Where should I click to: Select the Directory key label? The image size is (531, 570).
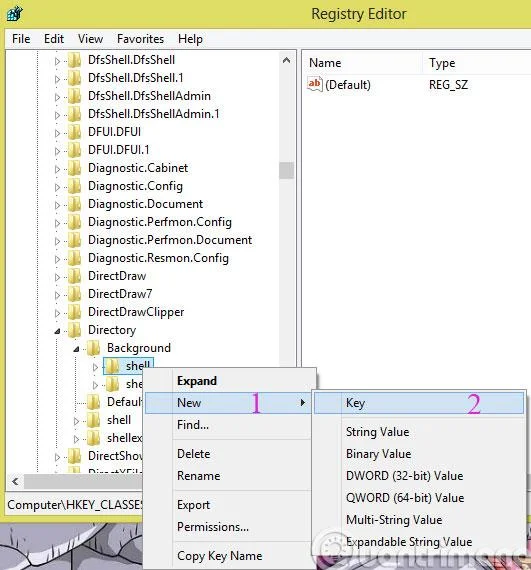tap(112, 330)
